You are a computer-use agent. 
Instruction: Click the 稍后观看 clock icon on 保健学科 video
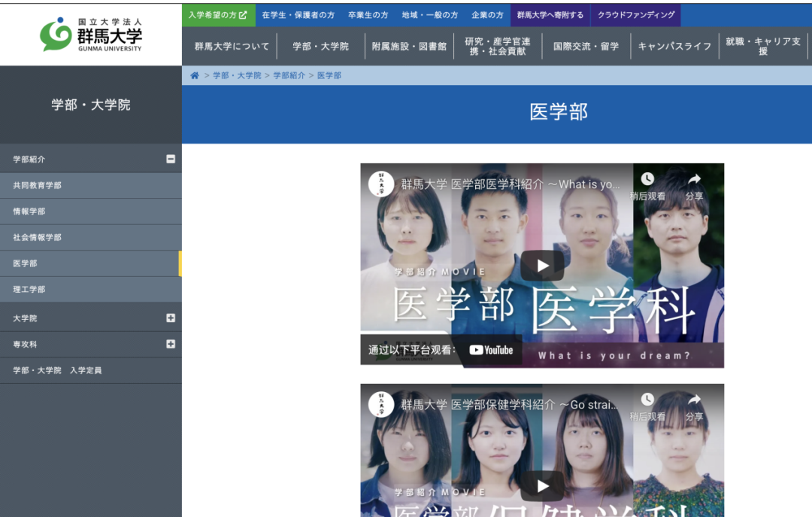pos(647,400)
